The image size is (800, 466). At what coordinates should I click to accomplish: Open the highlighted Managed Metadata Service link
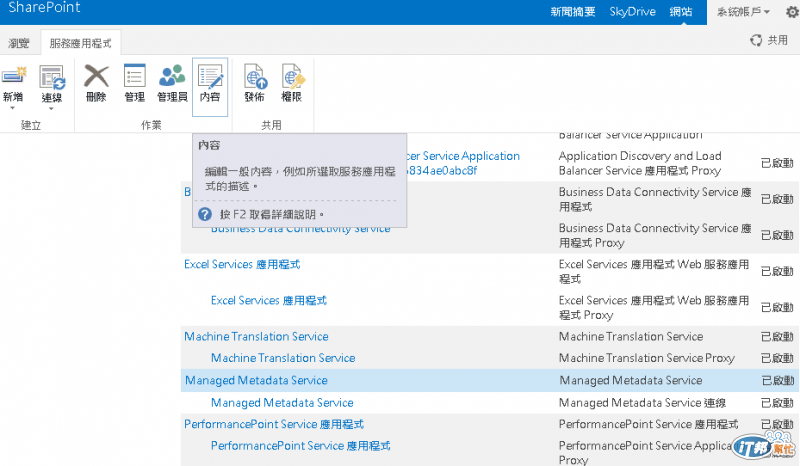pos(256,381)
